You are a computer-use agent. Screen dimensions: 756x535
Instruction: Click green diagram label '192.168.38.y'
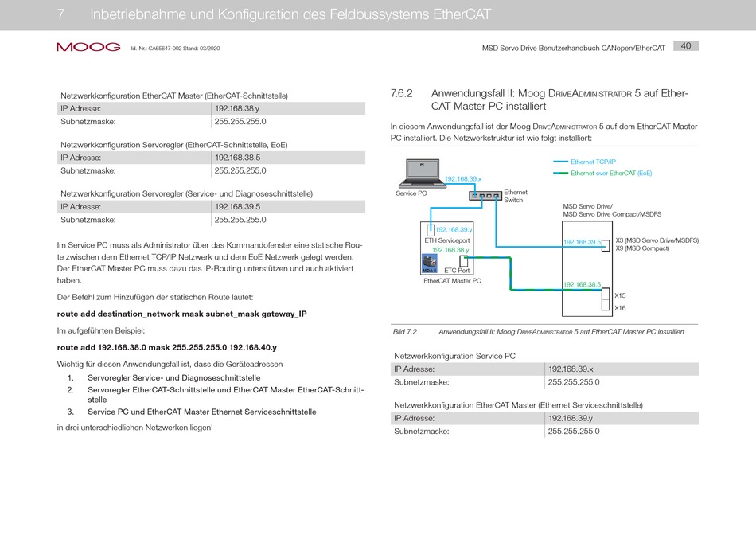coord(450,250)
